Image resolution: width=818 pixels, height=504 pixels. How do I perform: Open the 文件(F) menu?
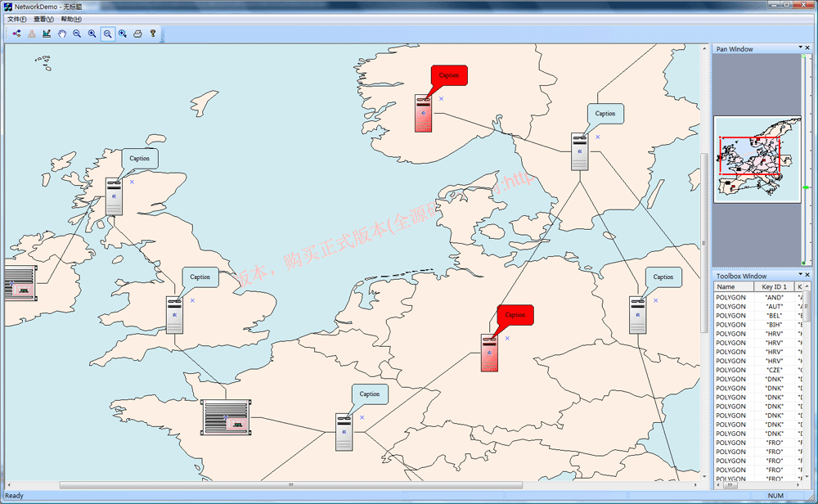tap(16, 19)
